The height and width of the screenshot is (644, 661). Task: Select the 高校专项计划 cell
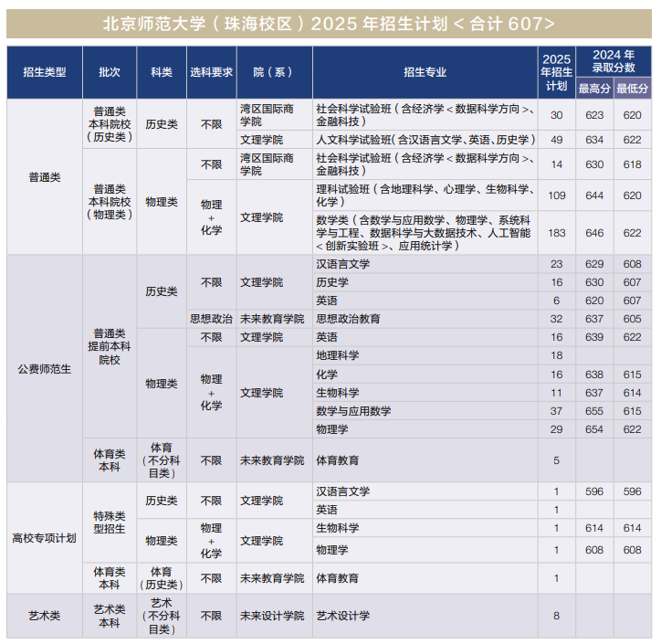(45, 538)
